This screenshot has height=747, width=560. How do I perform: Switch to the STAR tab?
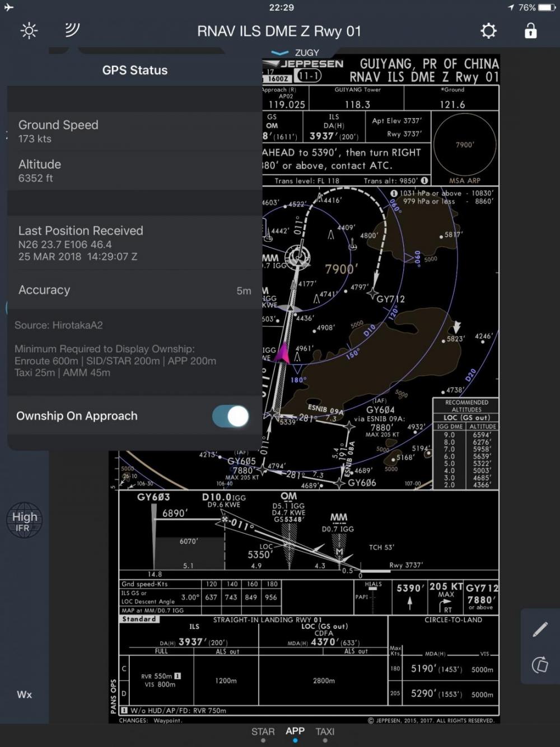(x=263, y=732)
